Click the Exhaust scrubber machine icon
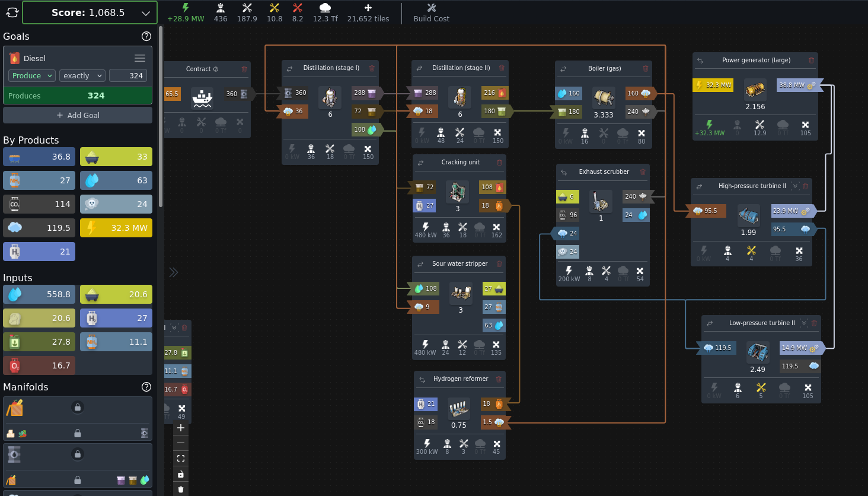The height and width of the screenshot is (496, 868). click(x=601, y=202)
